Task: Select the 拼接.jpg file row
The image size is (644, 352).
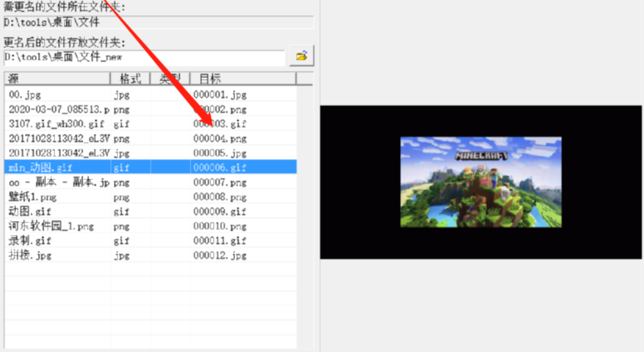Action: [150, 255]
